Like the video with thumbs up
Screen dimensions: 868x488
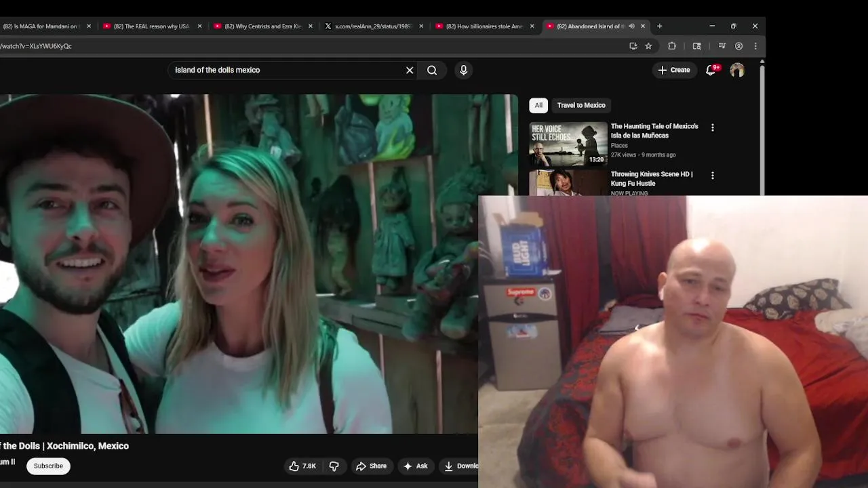(x=302, y=466)
